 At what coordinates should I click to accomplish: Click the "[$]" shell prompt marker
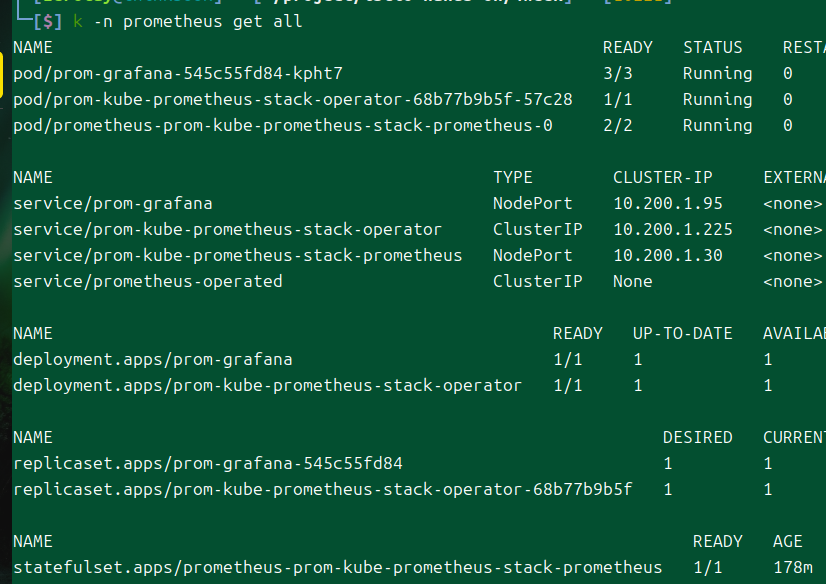(x=47, y=22)
